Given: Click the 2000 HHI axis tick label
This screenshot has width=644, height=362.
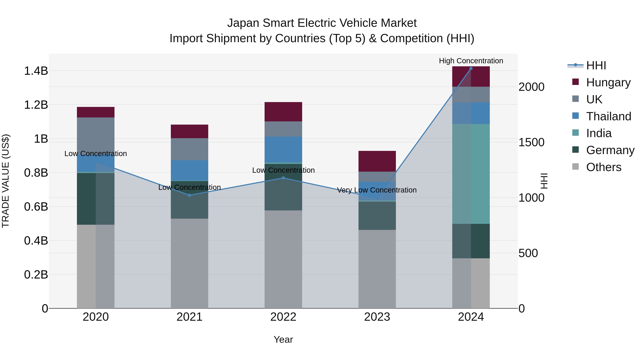Looking at the screenshot, I should tap(531, 87).
